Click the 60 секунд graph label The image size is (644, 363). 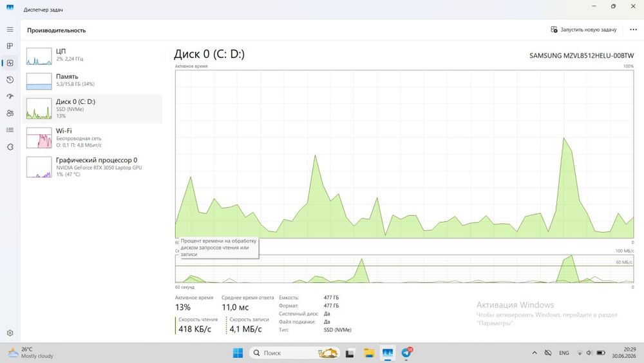(184, 287)
